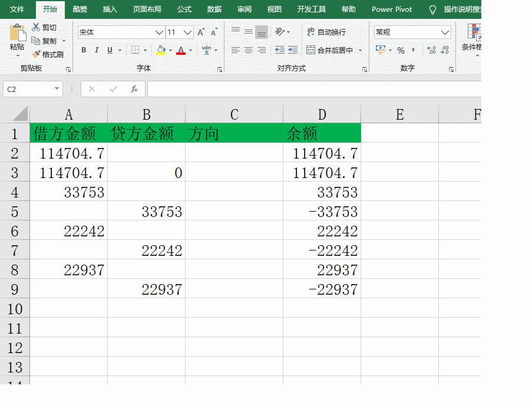Increase font size with the larger A icon
The width and height of the screenshot is (532, 402).
(x=201, y=32)
